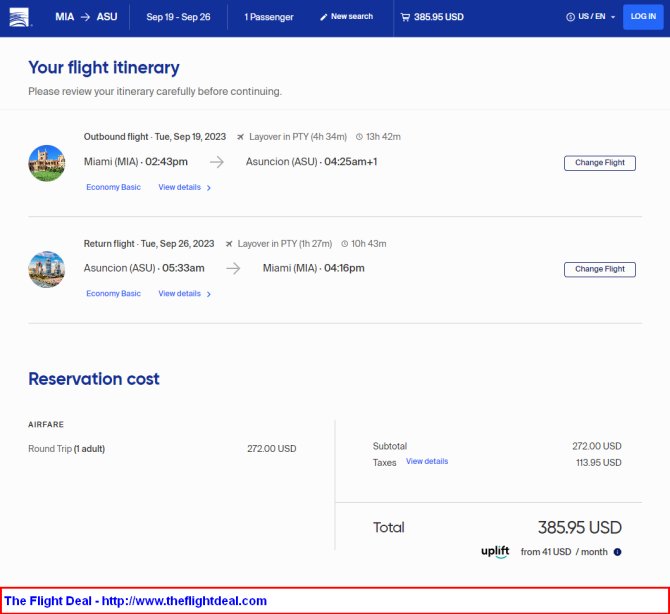
Task: Click the return Miami destination thumbnail
Action: 47,269
